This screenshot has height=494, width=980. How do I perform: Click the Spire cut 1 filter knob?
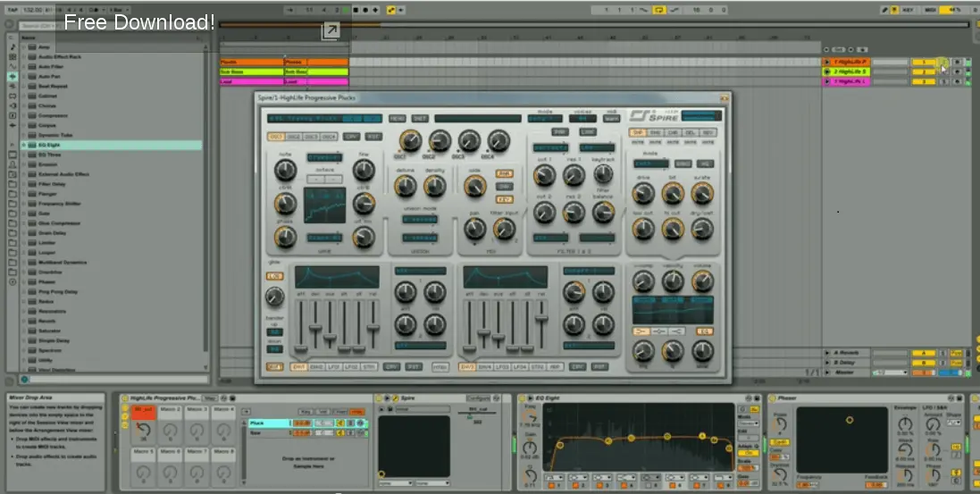click(x=544, y=176)
